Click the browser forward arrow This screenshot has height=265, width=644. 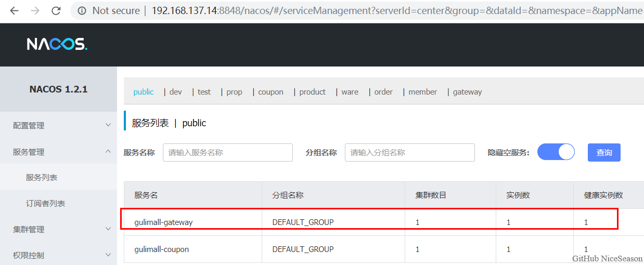pos(35,10)
